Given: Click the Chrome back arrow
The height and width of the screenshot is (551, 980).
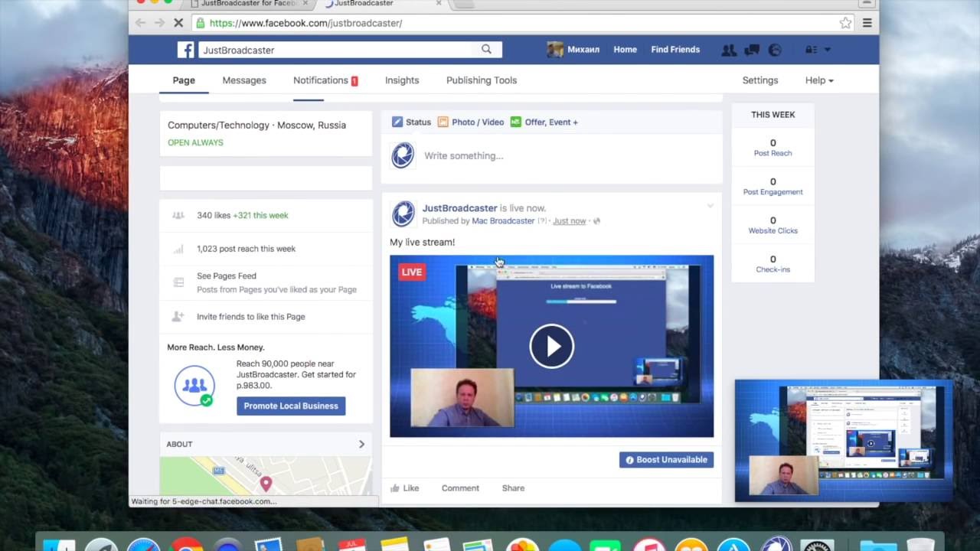Looking at the screenshot, I should pyautogui.click(x=140, y=23).
